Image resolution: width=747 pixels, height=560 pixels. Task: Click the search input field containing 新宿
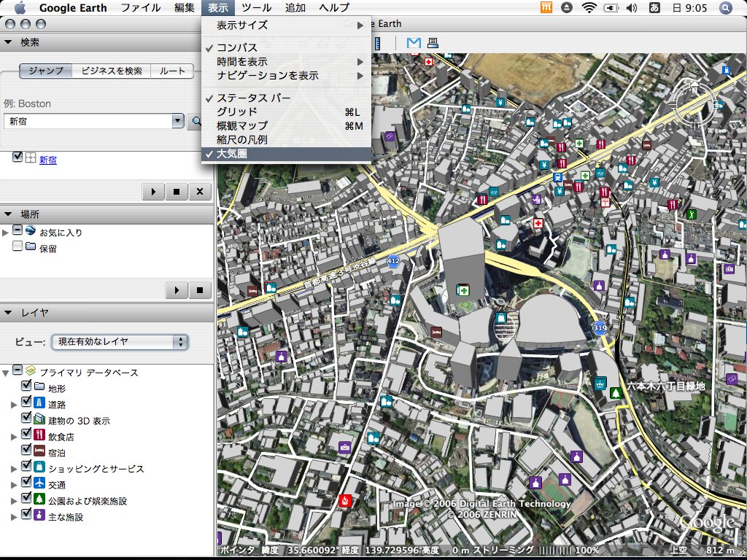pyautogui.click(x=88, y=121)
